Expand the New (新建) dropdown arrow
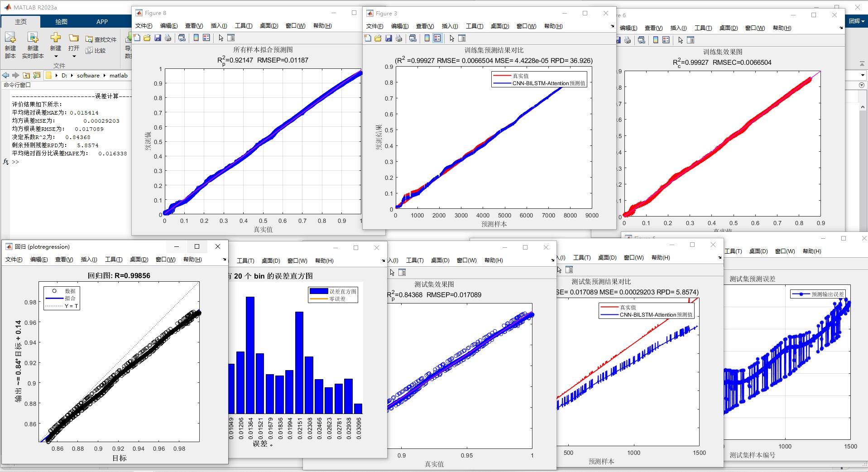 click(56, 57)
